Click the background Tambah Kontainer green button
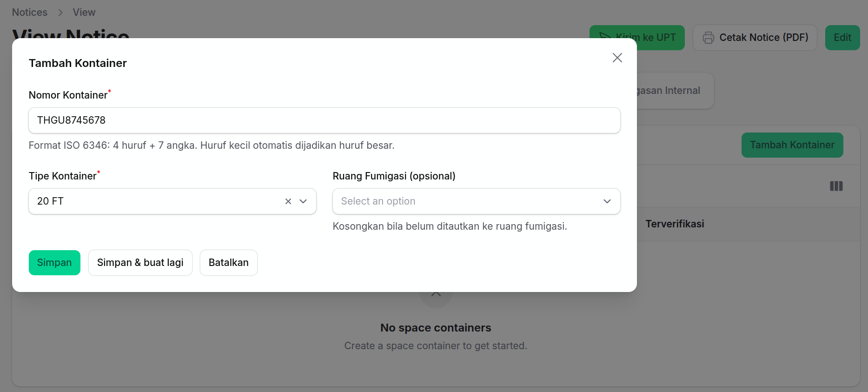 tap(792, 145)
